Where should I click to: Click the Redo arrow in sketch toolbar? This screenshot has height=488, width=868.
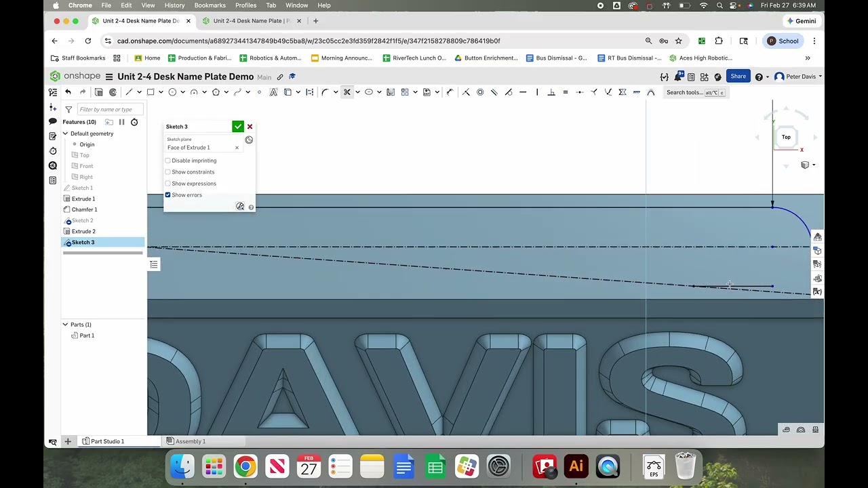(83, 92)
